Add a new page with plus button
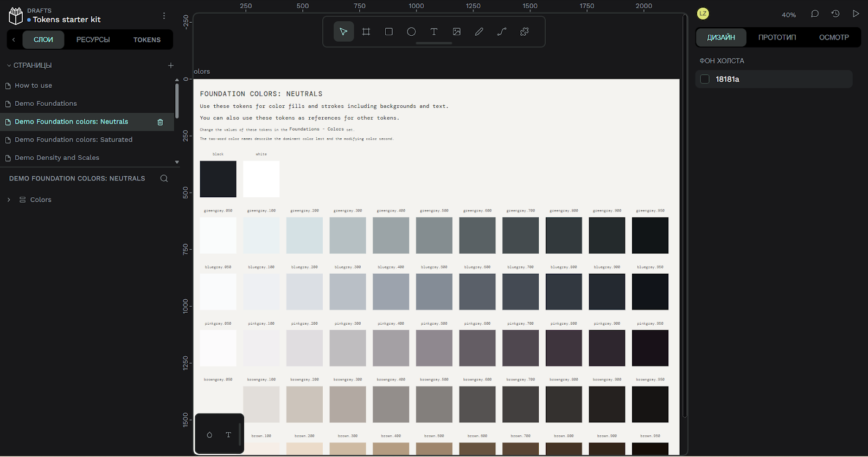 [x=171, y=66]
